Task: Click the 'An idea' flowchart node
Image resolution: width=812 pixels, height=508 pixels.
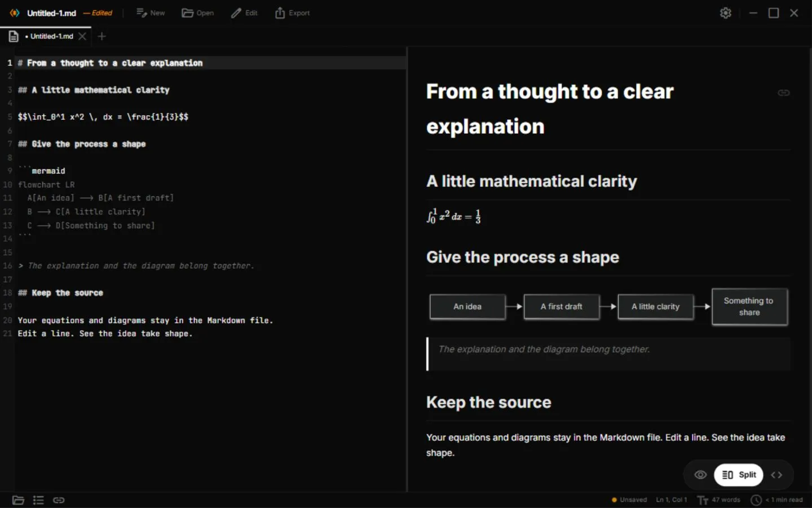Action: tap(467, 306)
